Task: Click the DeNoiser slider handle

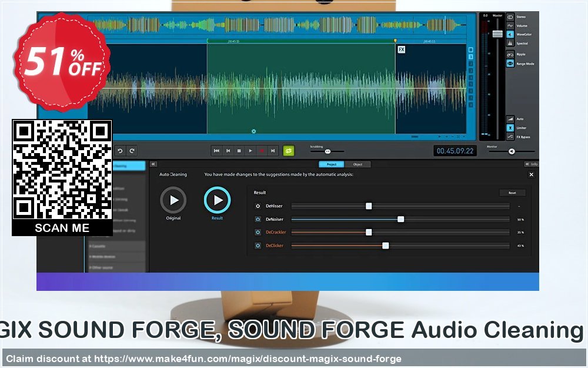Action: click(401, 219)
